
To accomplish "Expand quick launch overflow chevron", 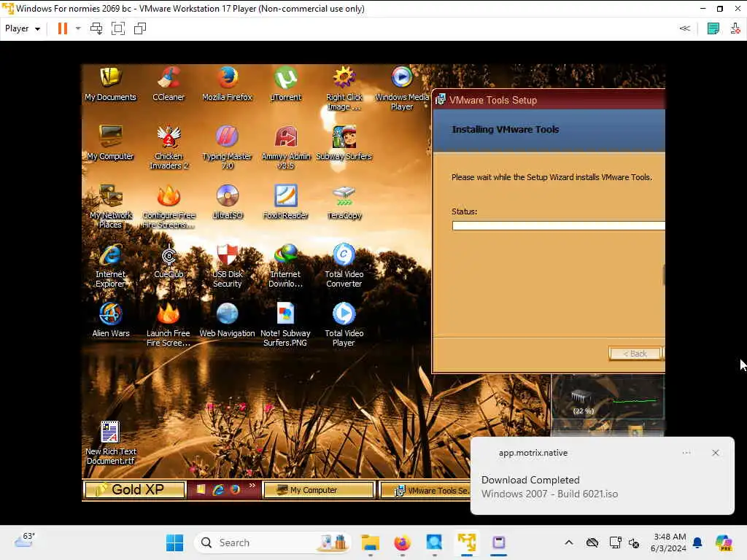I will pyautogui.click(x=252, y=486).
